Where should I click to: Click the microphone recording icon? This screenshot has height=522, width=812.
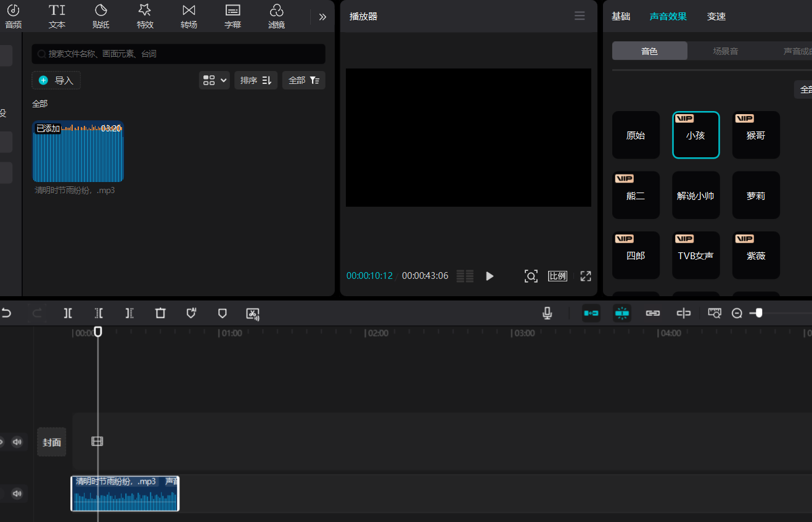(547, 313)
